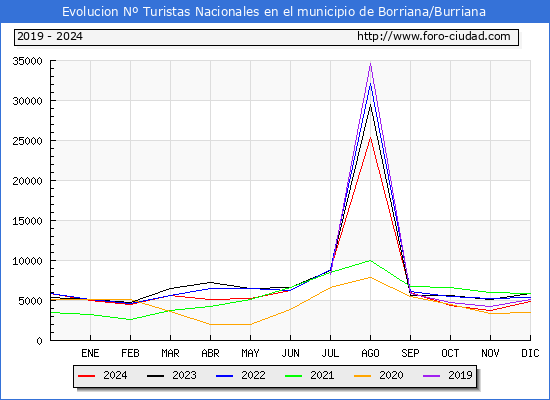Click the red 2024 legend swatch

(86, 376)
